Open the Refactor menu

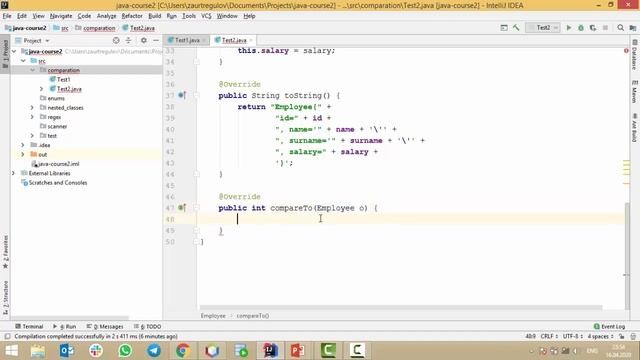click(132, 16)
